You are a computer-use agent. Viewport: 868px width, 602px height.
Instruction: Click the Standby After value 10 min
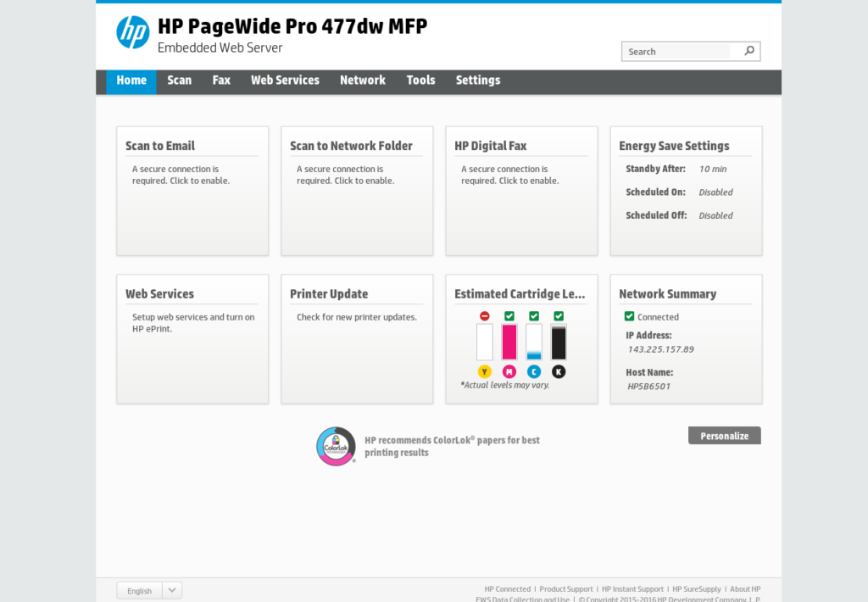[x=713, y=169]
